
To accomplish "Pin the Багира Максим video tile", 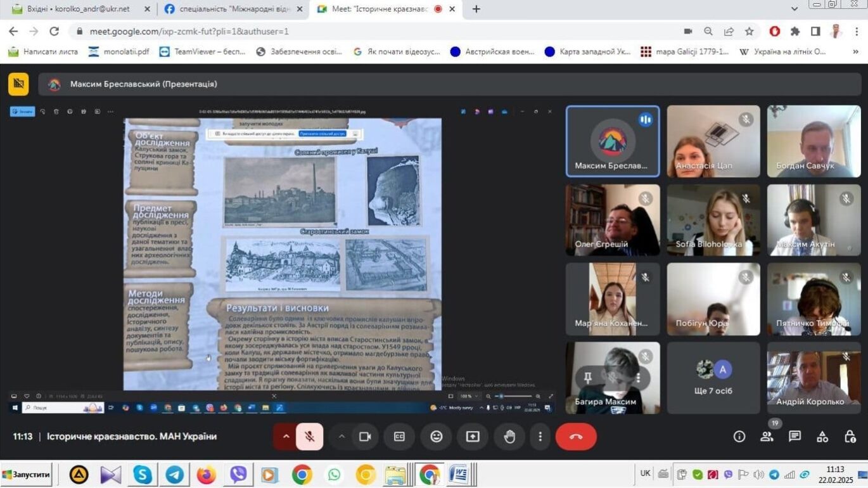I will click(x=587, y=378).
